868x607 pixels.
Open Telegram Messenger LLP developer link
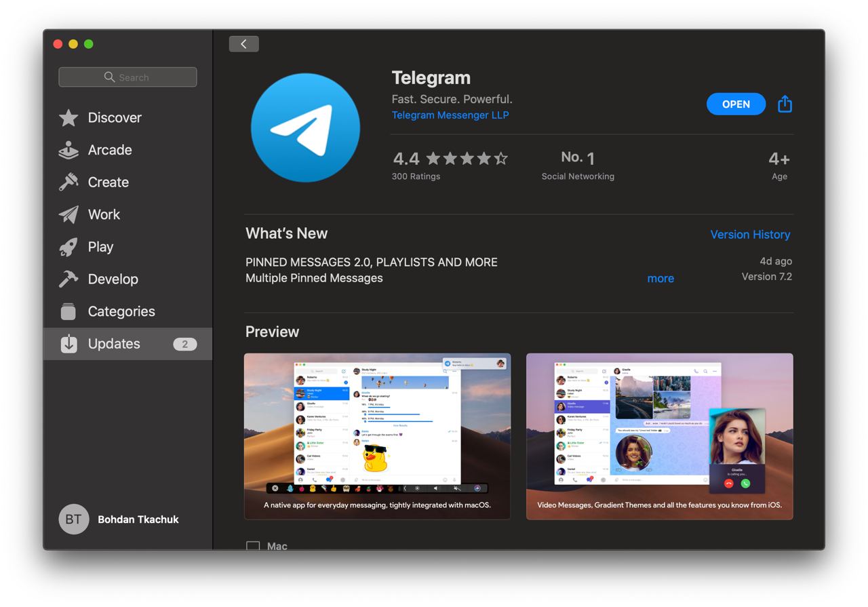coord(450,115)
